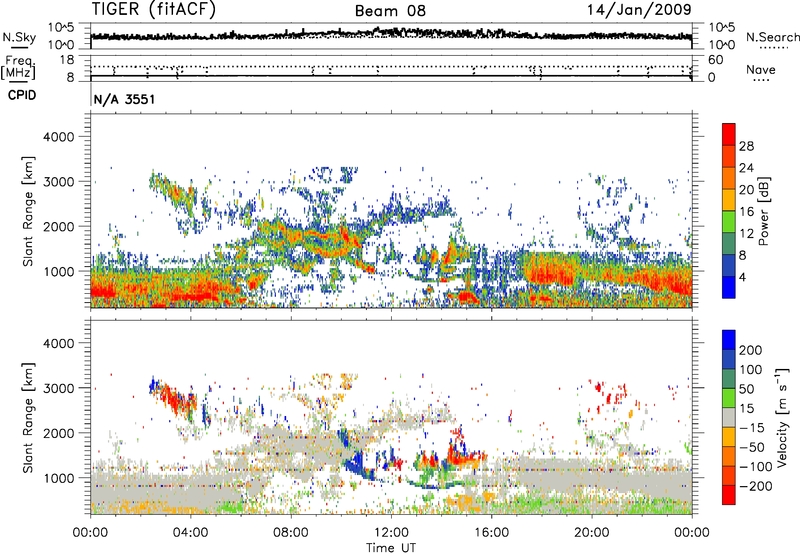The height and width of the screenshot is (554, 800).
Task: Click the '-15' velocity colorbar label
Action: pos(752,428)
